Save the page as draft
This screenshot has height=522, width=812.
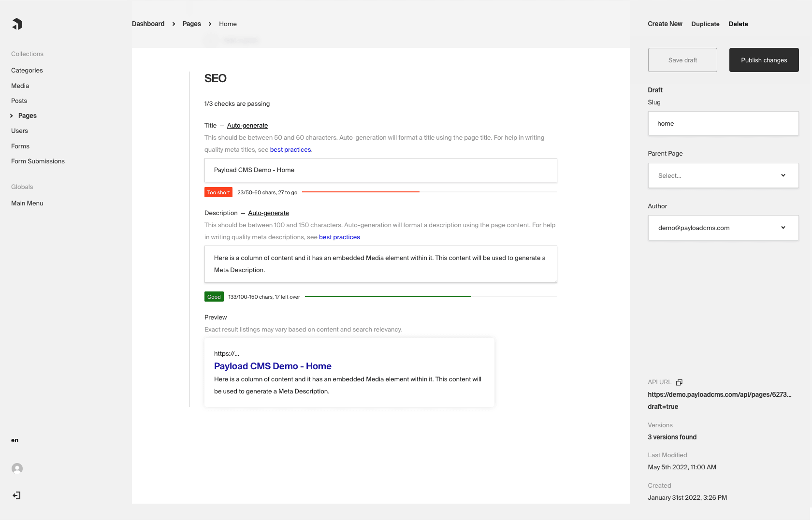pyautogui.click(x=682, y=60)
